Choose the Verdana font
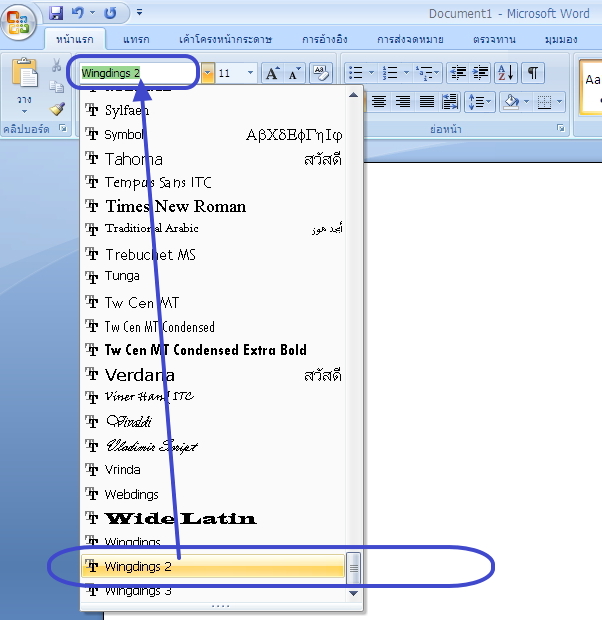The height and width of the screenshot is (620, 602). 214,374
